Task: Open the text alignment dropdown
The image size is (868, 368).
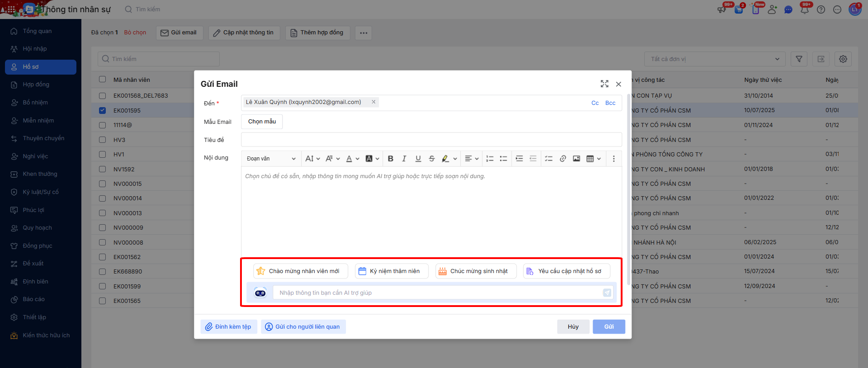Action: [x=472, y=159]
